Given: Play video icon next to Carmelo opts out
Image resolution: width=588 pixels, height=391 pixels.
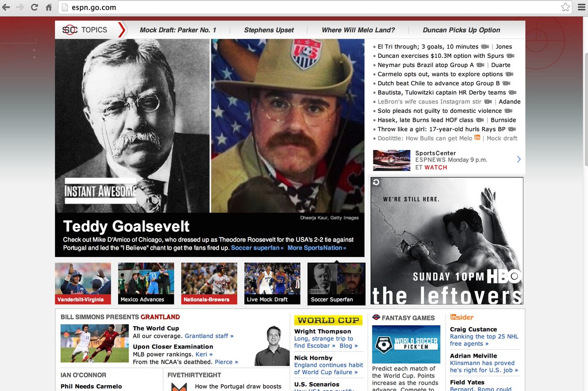Looking at the screenshot, I should click(x=509, y=74).
